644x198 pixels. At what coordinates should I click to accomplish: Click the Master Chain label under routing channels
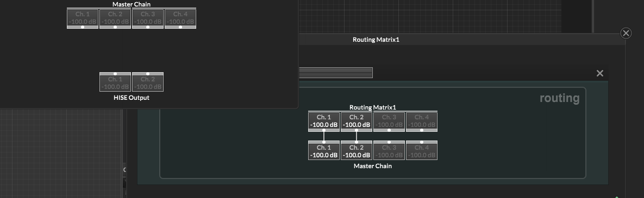click(372, 166)
